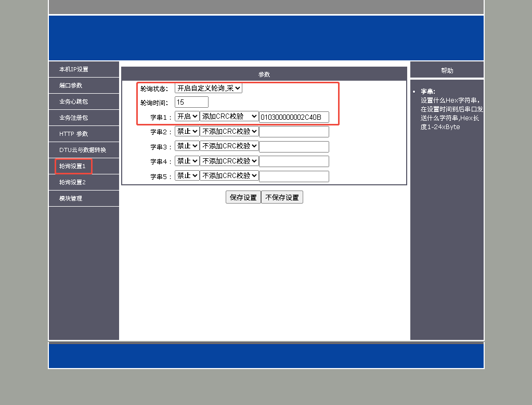Switch to 轮询设置2 page
Image resolution: width=532 pixels, height=405 pixels.
tap(72, 182)
